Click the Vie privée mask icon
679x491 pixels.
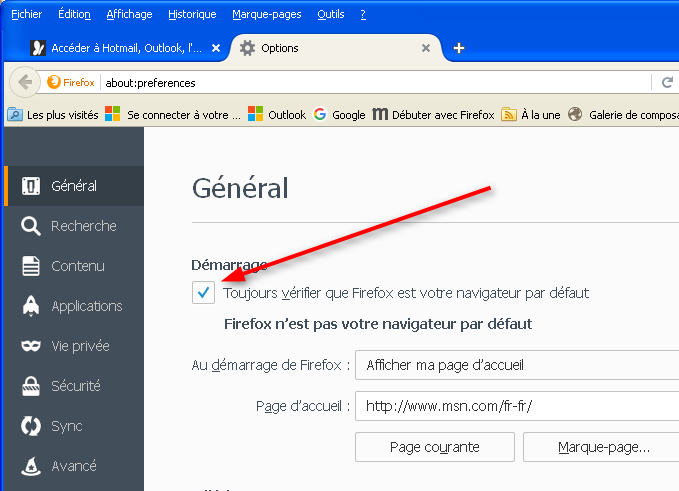click(x=31, y=346)
